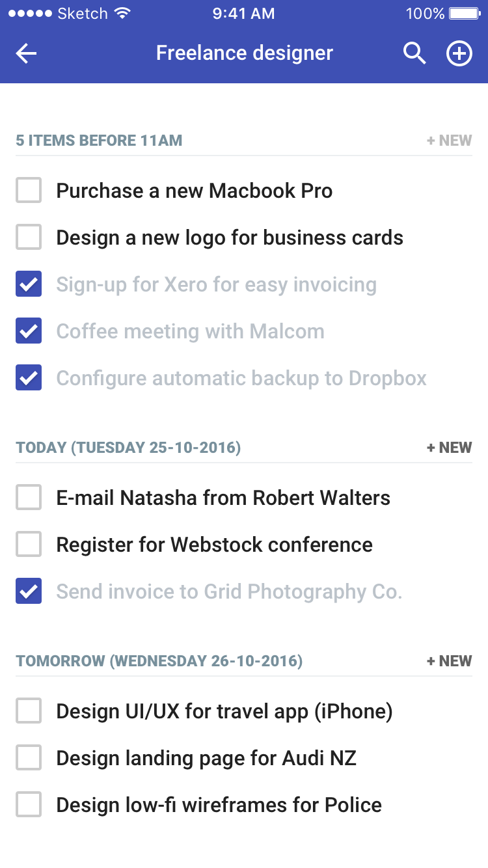Viewport: 488px width, 868px height.
Task: Check Design a new logo checkbox
Action: [29, 237]
